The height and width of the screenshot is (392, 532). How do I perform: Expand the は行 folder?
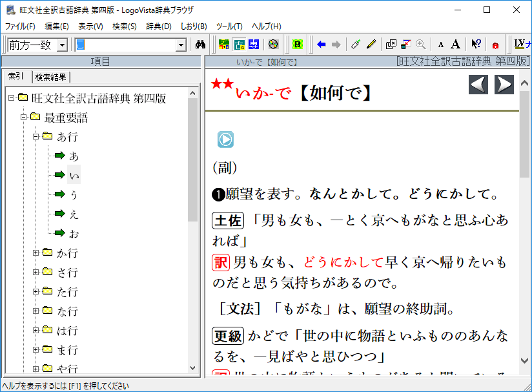coord(36,330)
